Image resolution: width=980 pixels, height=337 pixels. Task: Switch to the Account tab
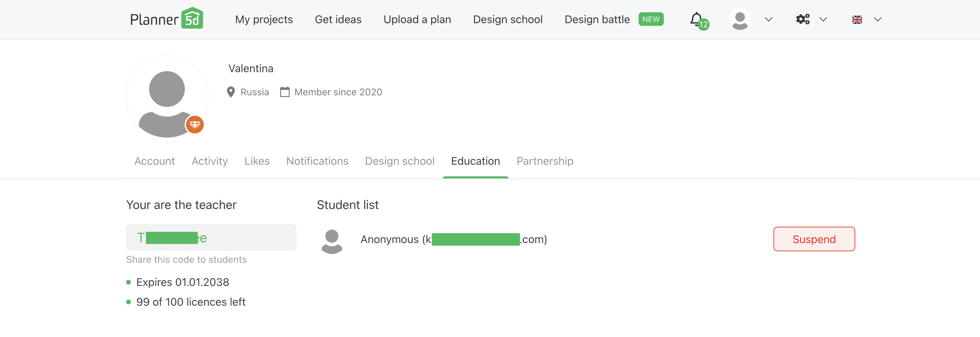coord(154,161)
